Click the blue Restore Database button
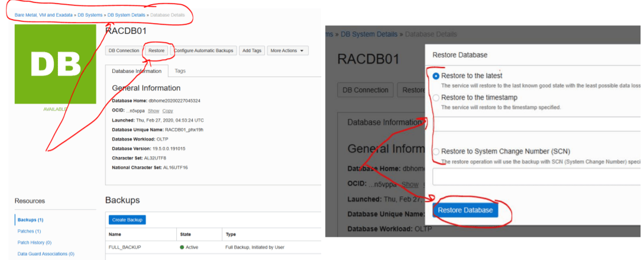The width and height of the screenshot is (644, 260). 465,210
